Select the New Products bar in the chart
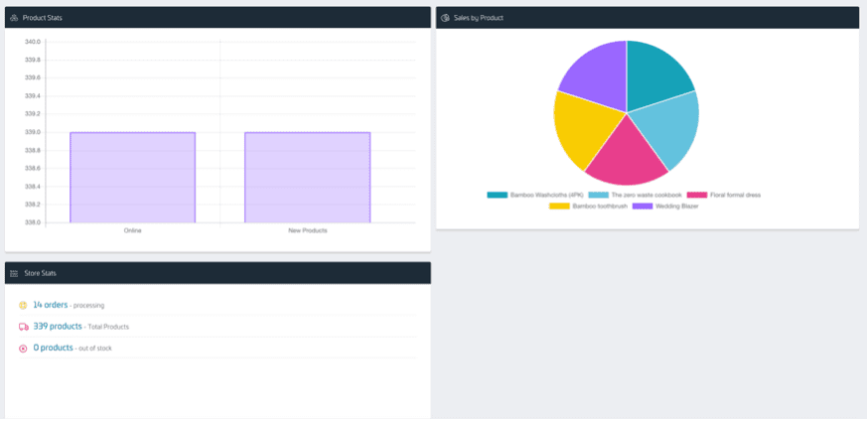Screen dimensions: 868x421 [x=308, y=177]
